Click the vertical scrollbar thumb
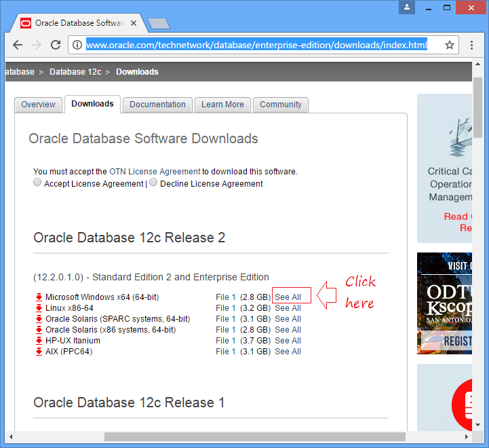The image size is (489, 448). pyautogui.click(x=477, y=107)
